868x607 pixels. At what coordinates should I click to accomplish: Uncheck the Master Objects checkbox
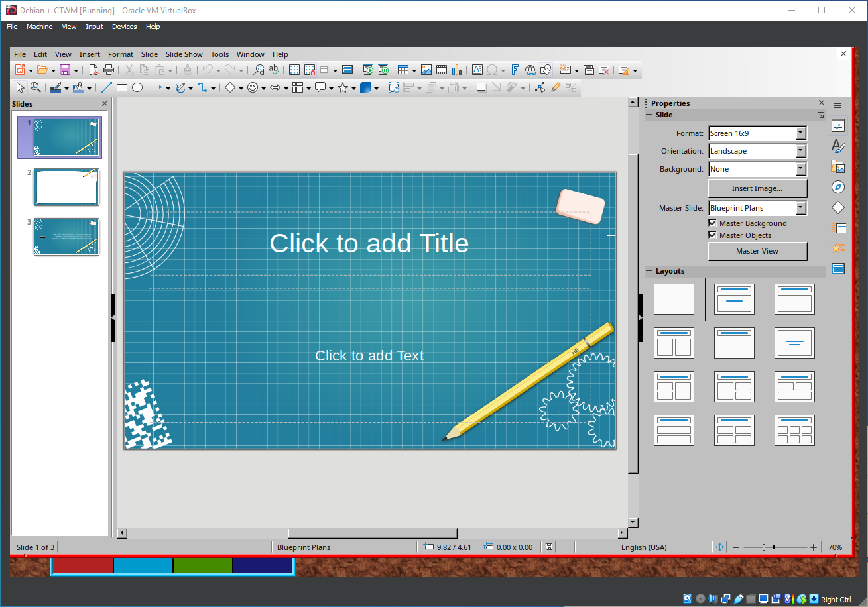pyautogui.click(x=713, y=235)
